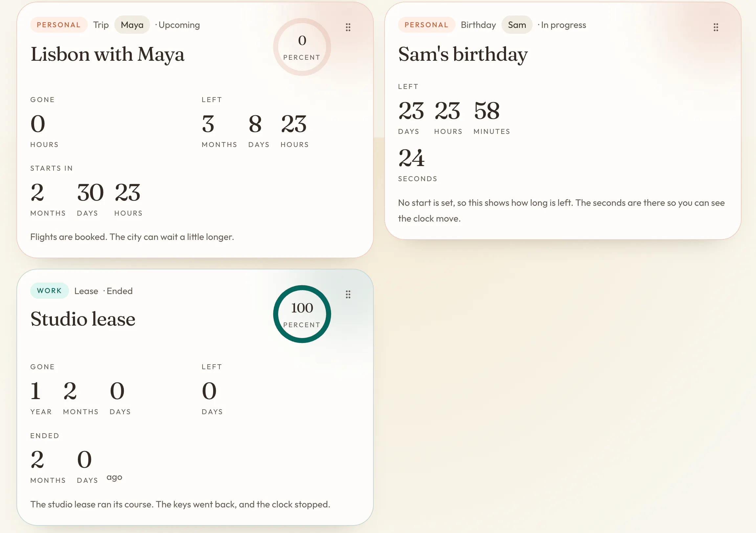Viewport: 756px width, 533px height.
Task: Click the drag handle on Studio lease card
Action: [348, 294]
